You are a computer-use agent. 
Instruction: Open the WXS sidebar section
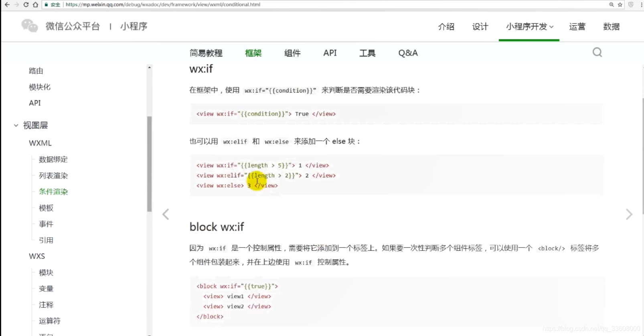point(37,256)
